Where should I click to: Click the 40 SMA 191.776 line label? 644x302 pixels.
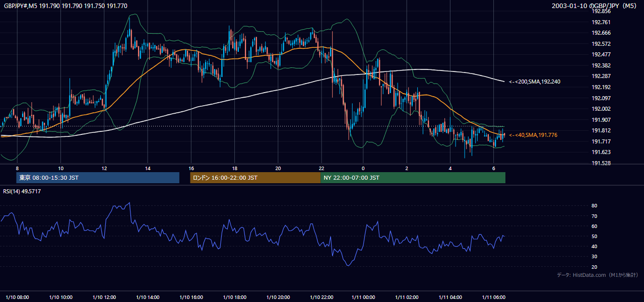click(533, 135)
